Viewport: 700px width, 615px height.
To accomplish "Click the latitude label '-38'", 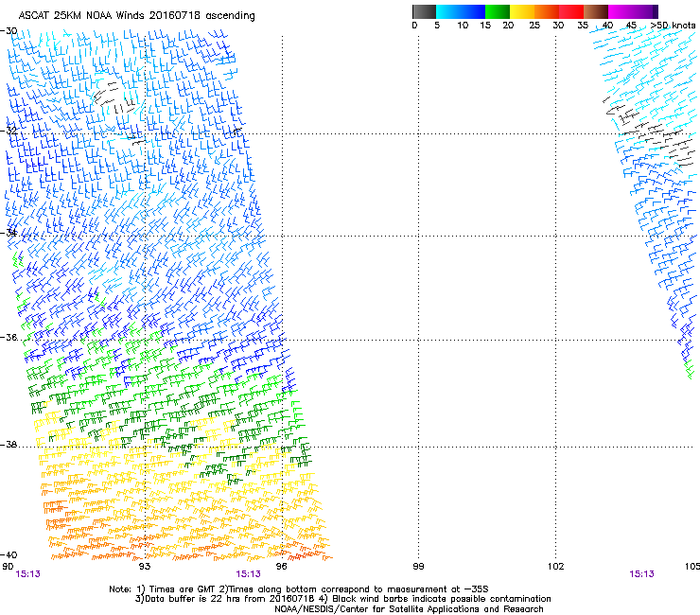I will (x=9, y=445).
